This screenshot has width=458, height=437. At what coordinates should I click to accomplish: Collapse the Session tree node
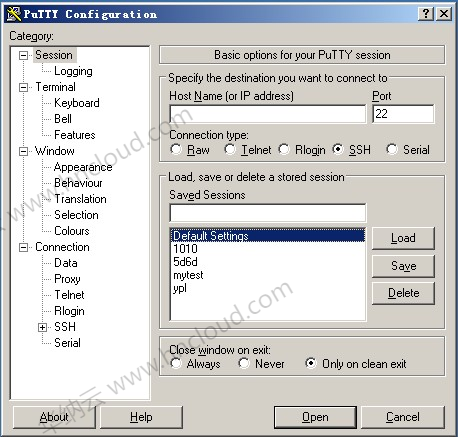point(23,55)
